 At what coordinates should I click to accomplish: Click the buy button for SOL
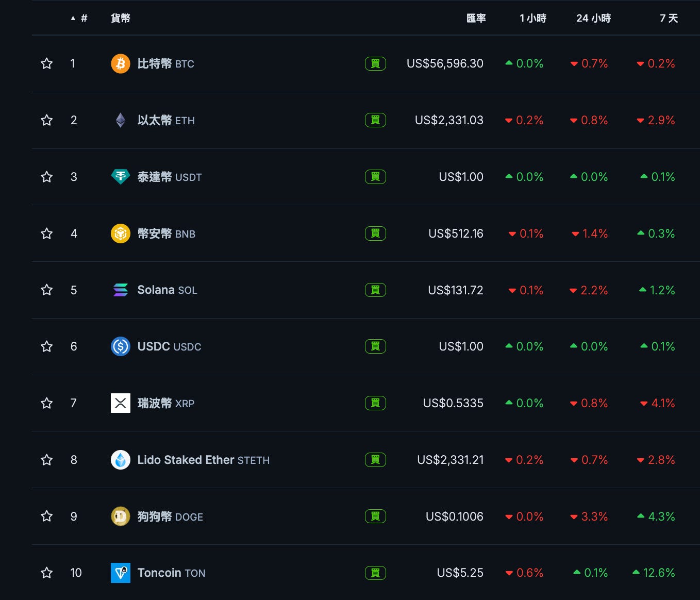click(x=375, y=290)
